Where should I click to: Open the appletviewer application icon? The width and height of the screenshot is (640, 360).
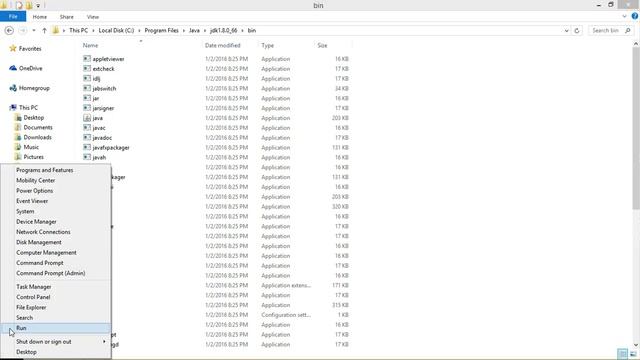pyautogui.click(x=87, y=59)
